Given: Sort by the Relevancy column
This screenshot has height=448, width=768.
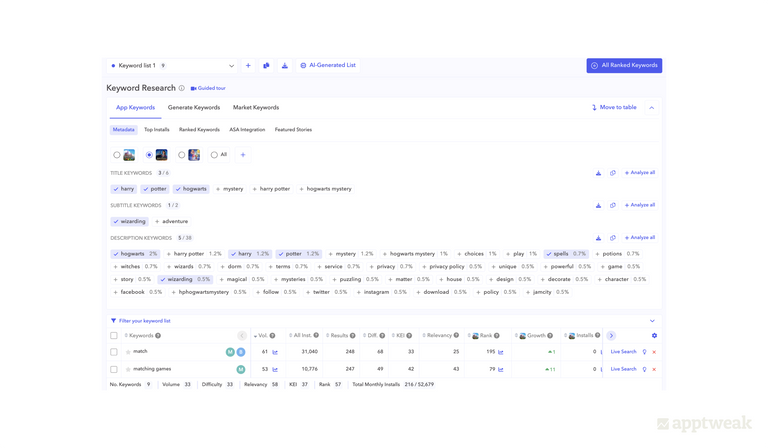Looking at the screenshot, I should 437,335.
